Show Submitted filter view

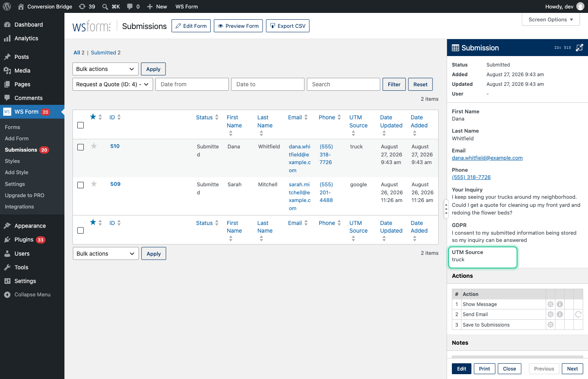104,52
